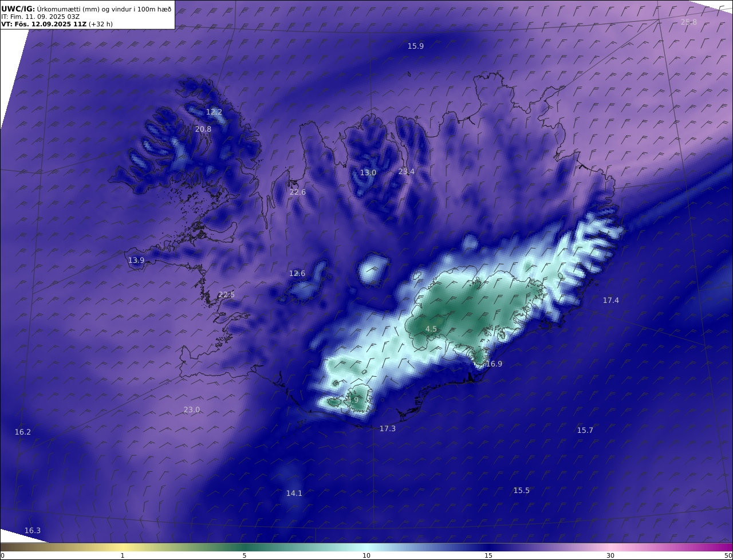Select the 22.6 value label
The width and height of the screenshot is (733, 560).
click(x=298, y=192)
